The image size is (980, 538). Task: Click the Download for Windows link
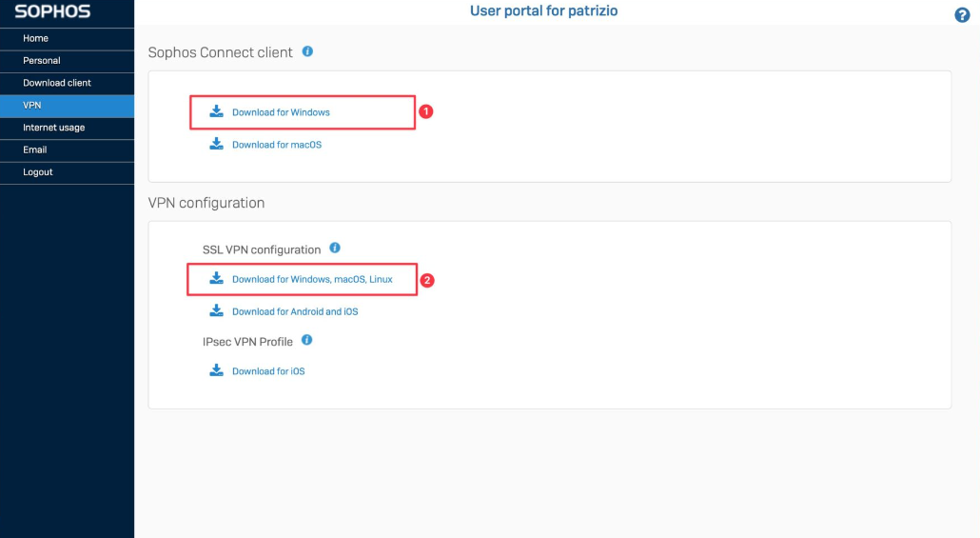(x=281, y=112)
